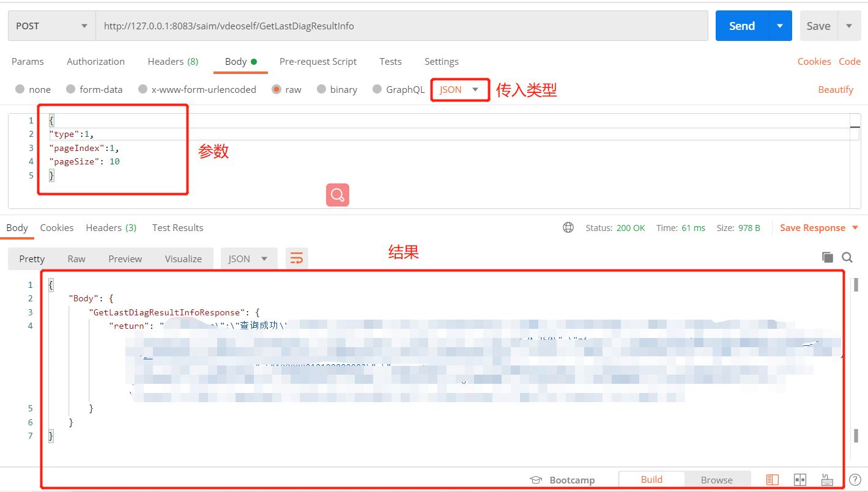Switch response view to Raw

[76, 259]
